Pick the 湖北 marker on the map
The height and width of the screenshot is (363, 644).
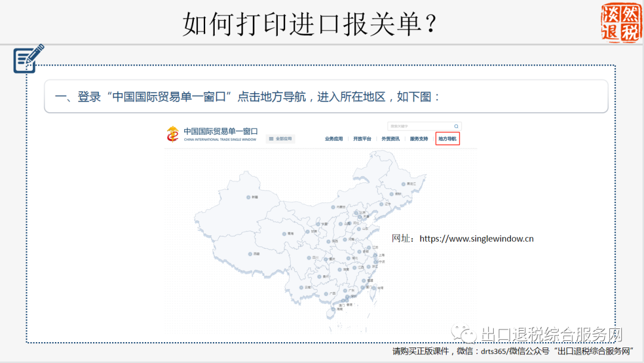(x=348, y=258)
